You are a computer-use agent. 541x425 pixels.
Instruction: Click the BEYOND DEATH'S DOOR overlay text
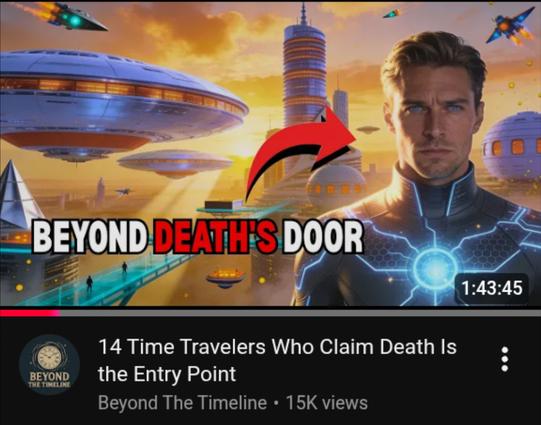pyautogui.click(x=198, y=237)
